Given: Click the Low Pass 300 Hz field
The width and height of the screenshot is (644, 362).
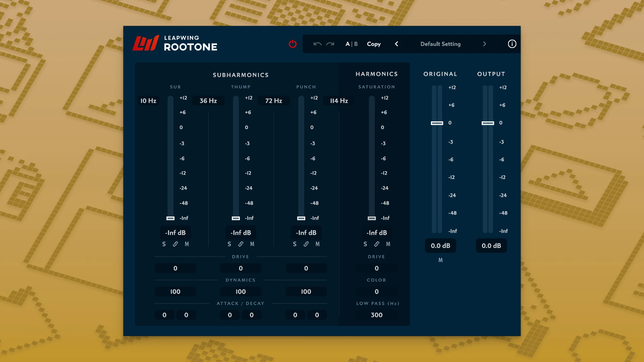Looking at the screenshot, I should coord(377,315).
